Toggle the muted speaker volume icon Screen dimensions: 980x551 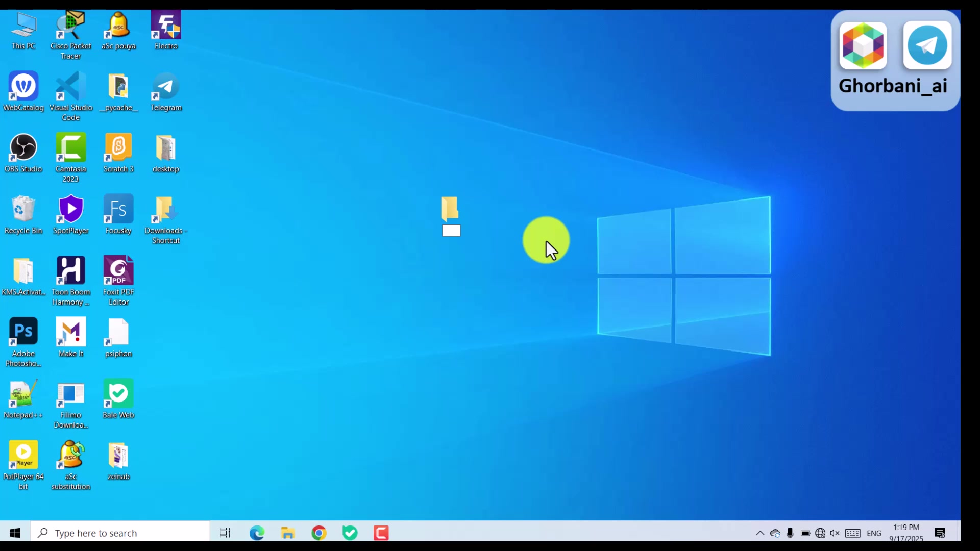[835, 533]
